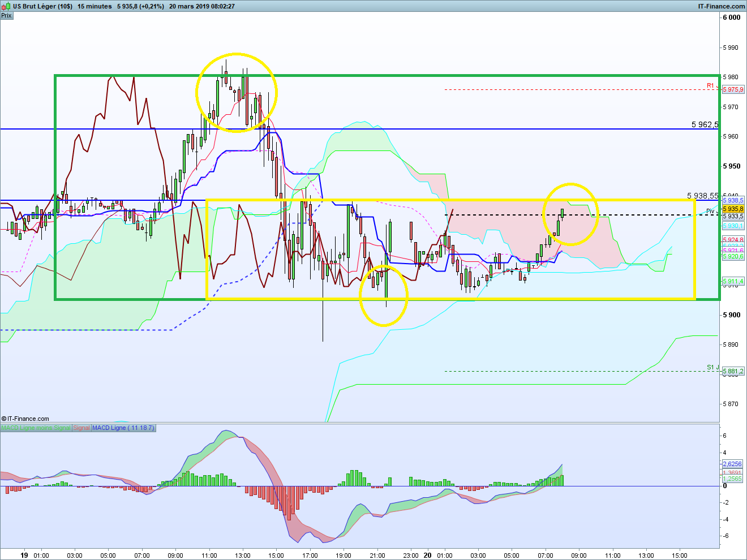This screenshot has height=560, width=747.
Task: Click the blue price tag 5 938,5 on axis
Action: [x=733, y=200]
